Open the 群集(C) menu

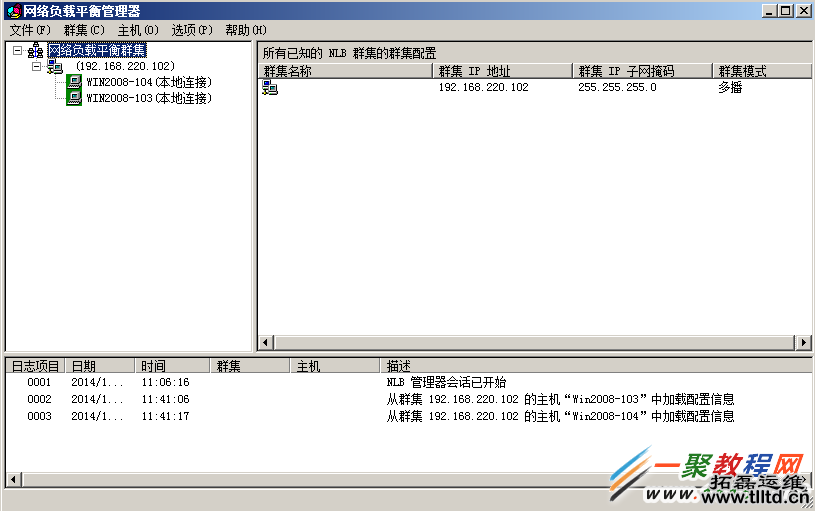tap(84, 30)
